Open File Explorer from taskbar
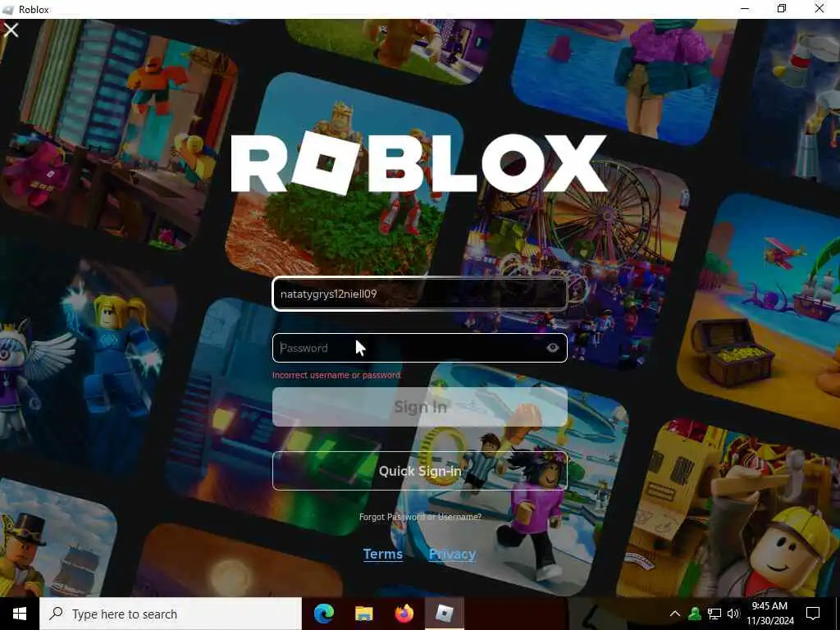 [363, 614]
